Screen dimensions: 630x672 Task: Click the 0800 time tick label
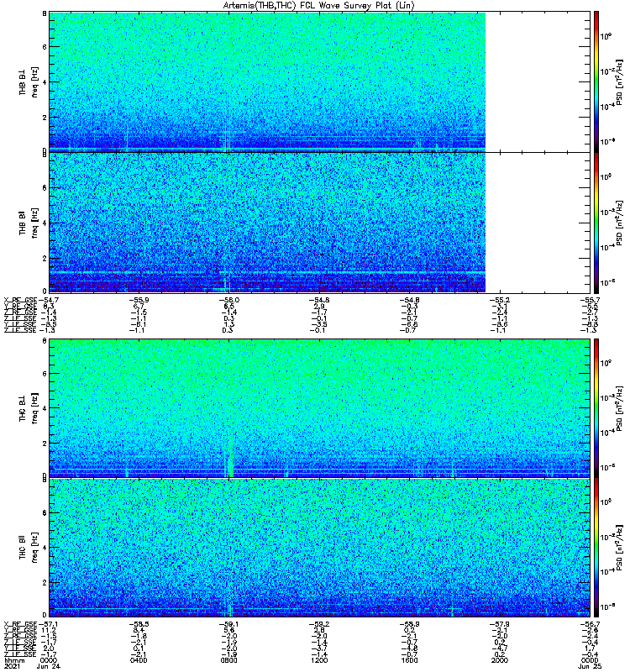pos(228,660)
